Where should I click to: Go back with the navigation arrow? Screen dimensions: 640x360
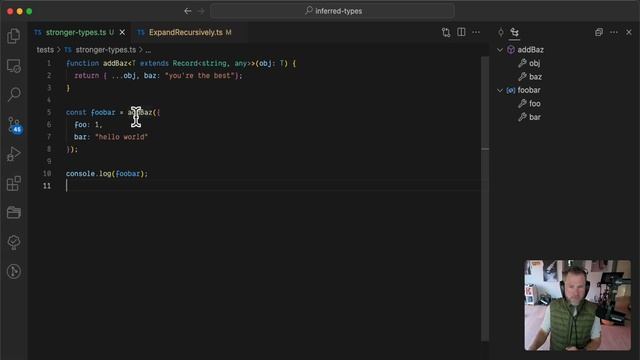(x=188, y=11)
